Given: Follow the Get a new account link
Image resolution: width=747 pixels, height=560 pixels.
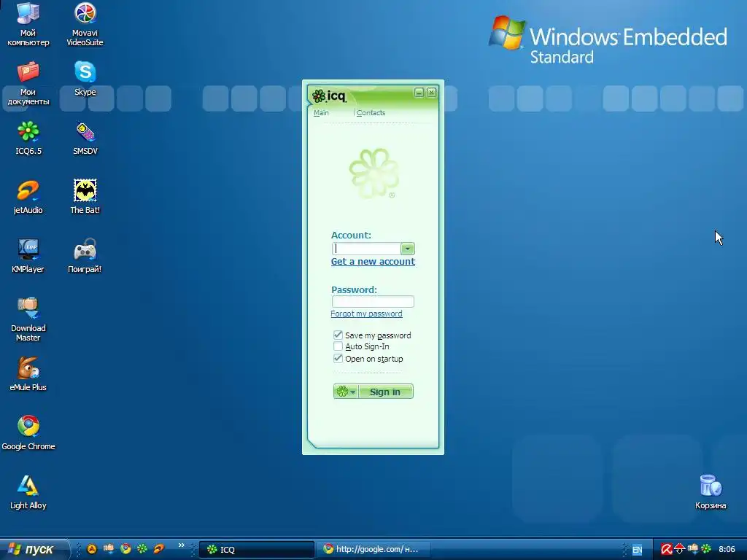Looking at the screenshot, I should coord(373,262).
